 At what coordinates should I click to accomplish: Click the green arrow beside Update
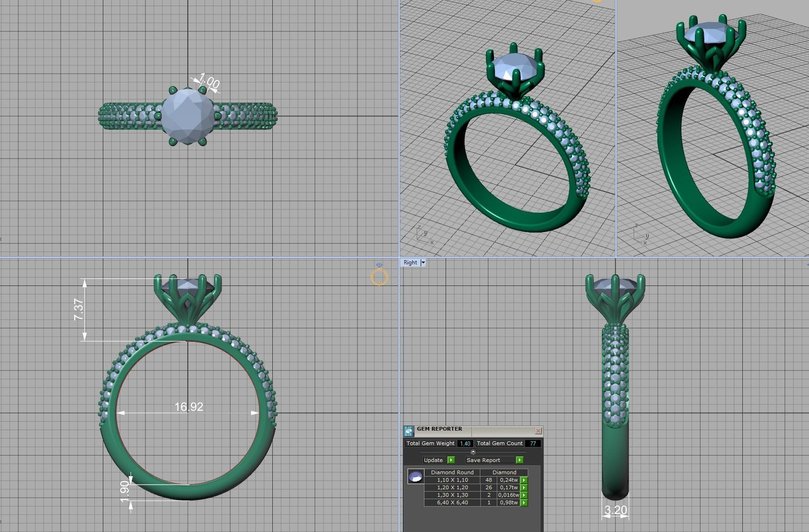point(451,460)
